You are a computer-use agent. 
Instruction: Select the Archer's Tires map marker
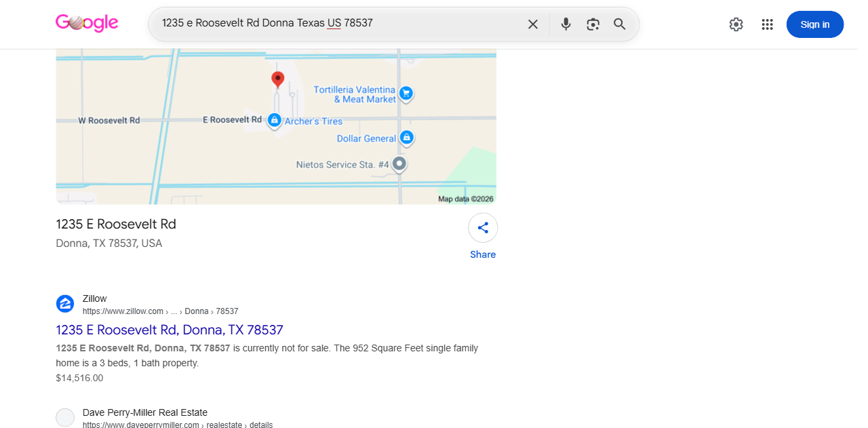[x=274, y=121]
